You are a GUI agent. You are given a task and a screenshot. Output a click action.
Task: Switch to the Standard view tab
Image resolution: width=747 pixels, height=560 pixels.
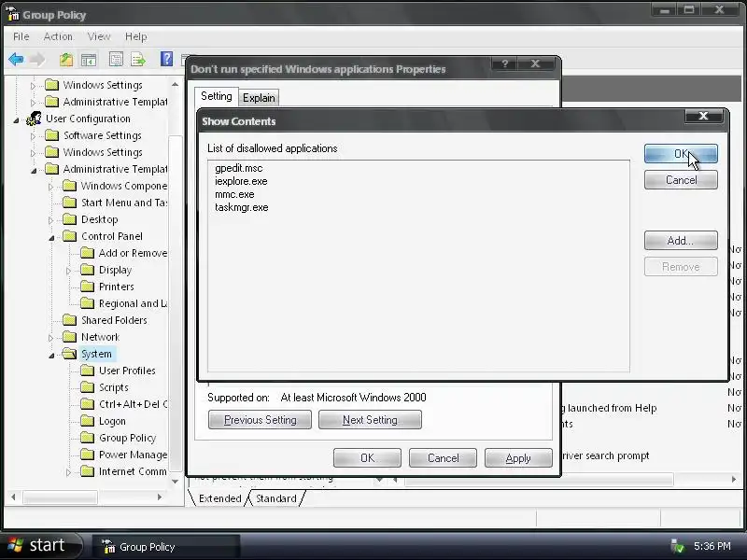[x=275, y=498]
